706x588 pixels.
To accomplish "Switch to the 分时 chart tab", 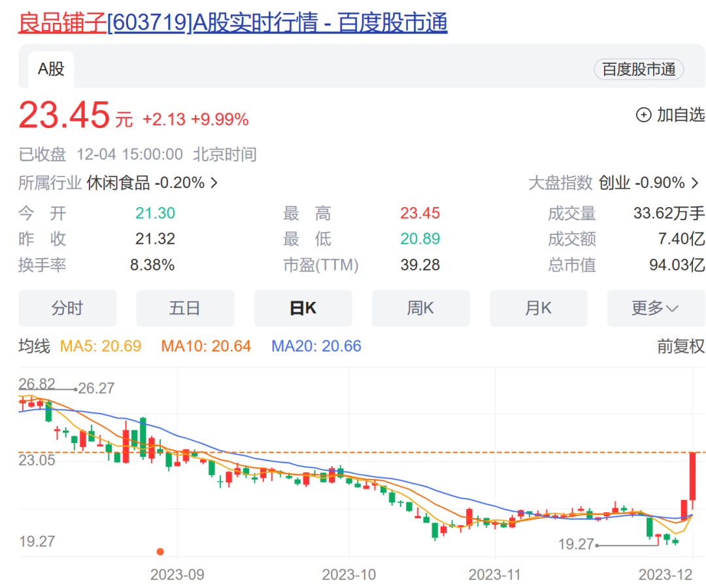I will [x=67, y=308].
